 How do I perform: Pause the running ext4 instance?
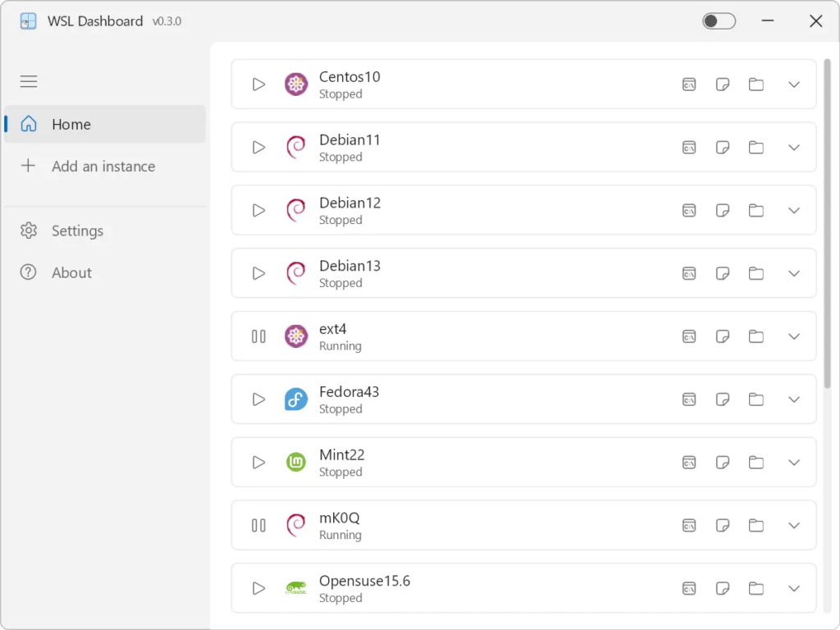(258, 336)
